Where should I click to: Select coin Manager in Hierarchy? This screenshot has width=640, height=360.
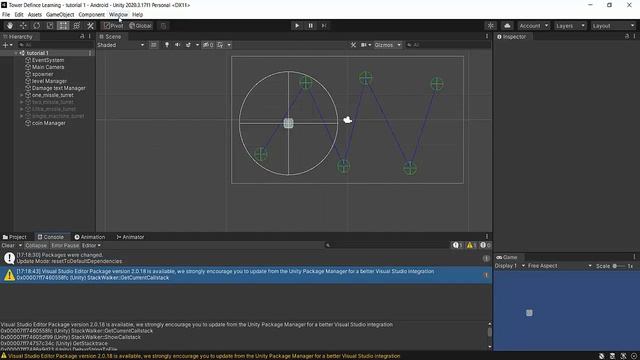(x=49, y=123)
